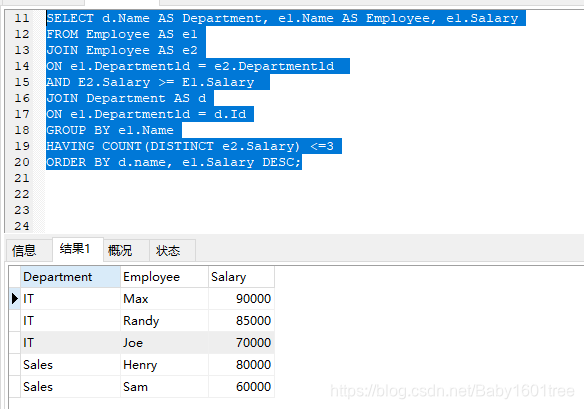
Task: Click line number 24 in the gutter
Action: [22, 226]
